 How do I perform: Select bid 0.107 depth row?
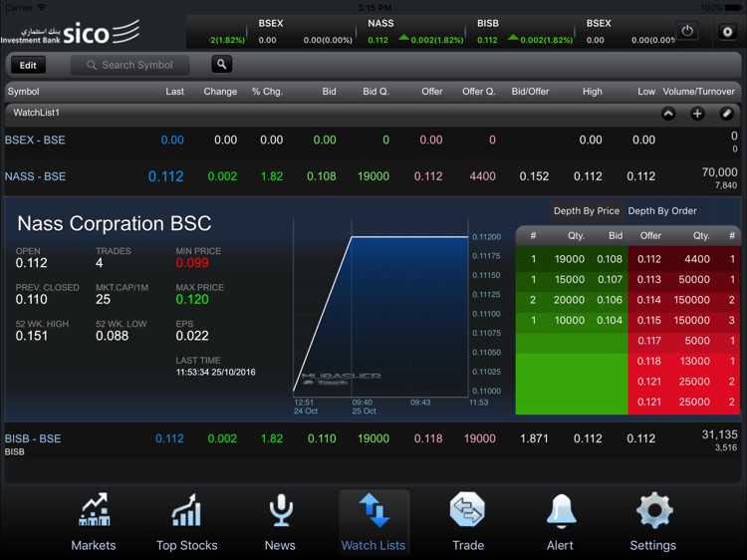[x=572, y=280]
